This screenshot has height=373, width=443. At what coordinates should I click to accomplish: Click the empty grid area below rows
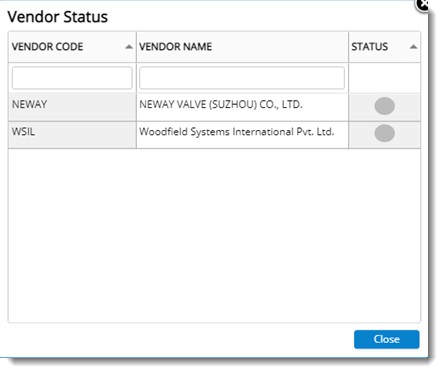point(214,235)
